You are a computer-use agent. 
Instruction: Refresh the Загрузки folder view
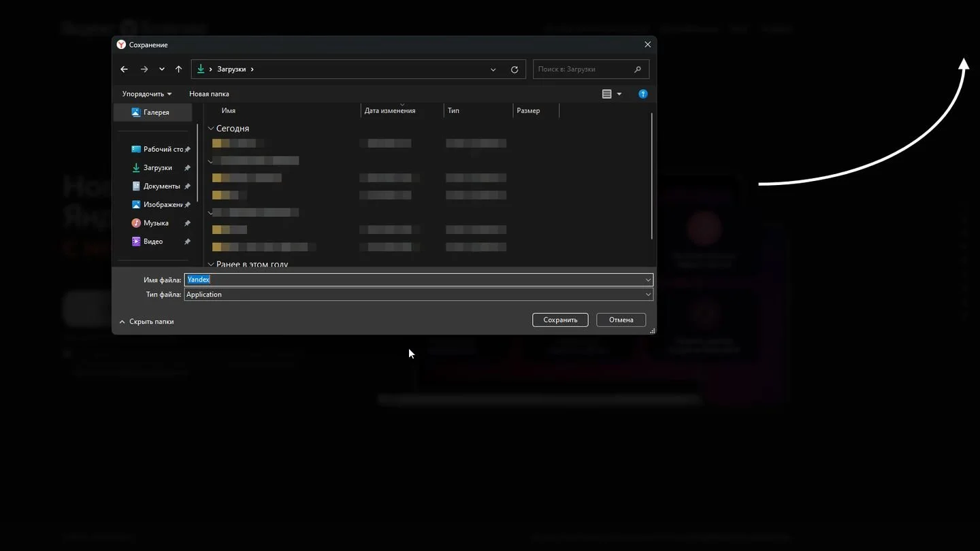pos(514,69)
